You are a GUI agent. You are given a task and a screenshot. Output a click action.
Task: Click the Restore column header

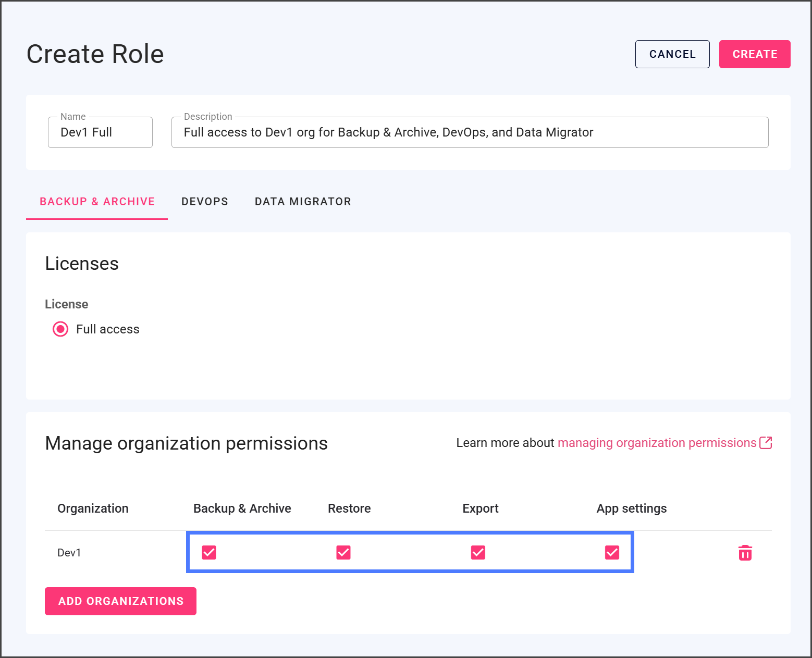click(x=349, y=508)
